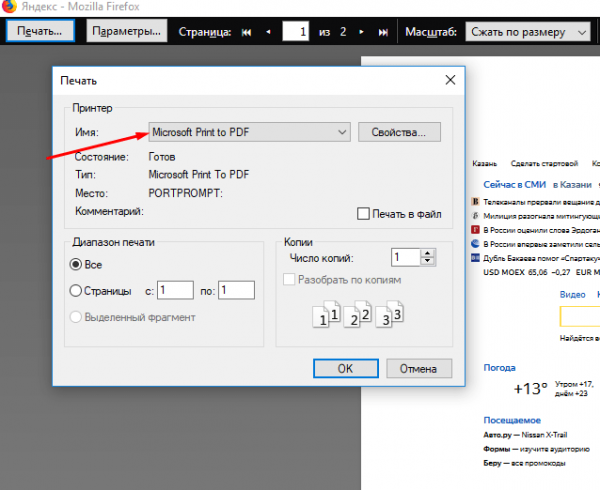The image size is (600, 490).
Task: Click USD MOEX 65,06 rate text
Action: [515, 272]
